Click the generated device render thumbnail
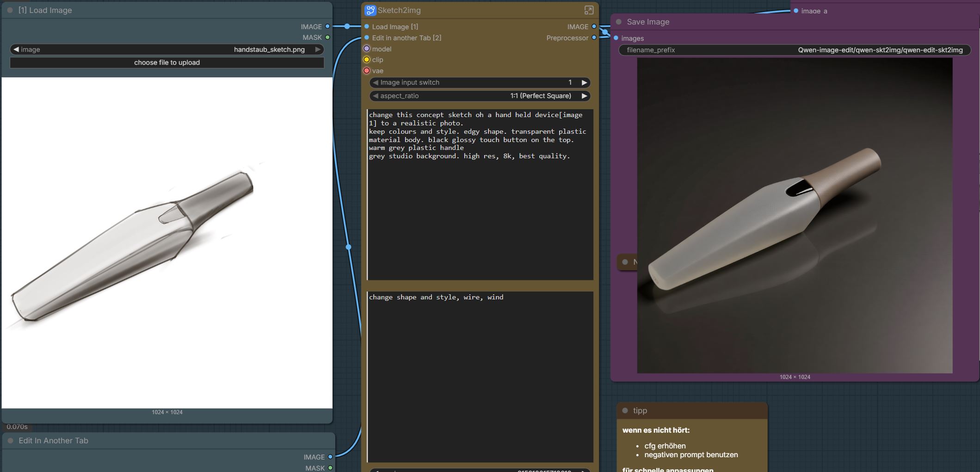This screenshot has width=980, height=472. (795, 215)
